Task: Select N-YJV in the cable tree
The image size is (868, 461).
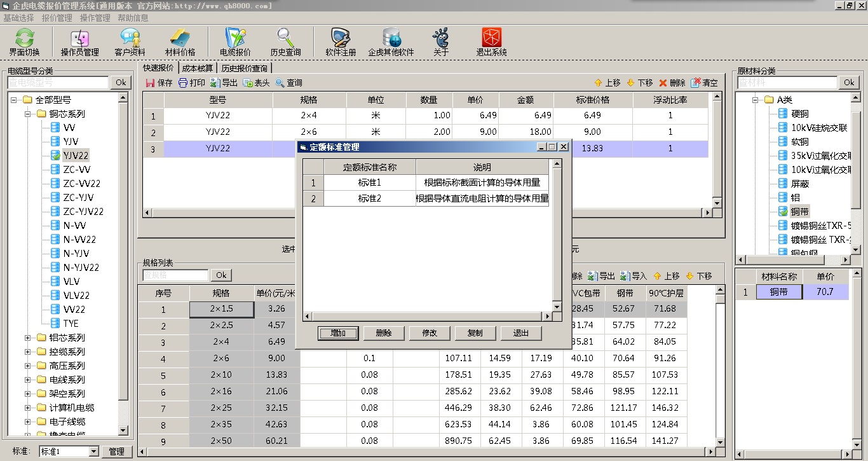Action: 76,253
